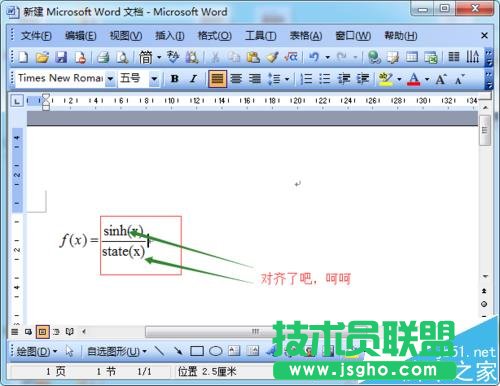Image resolution: width=500 pixels, height=386 pixels.
Task: Decrease the paragraph indent
Action: pos(344,79)
